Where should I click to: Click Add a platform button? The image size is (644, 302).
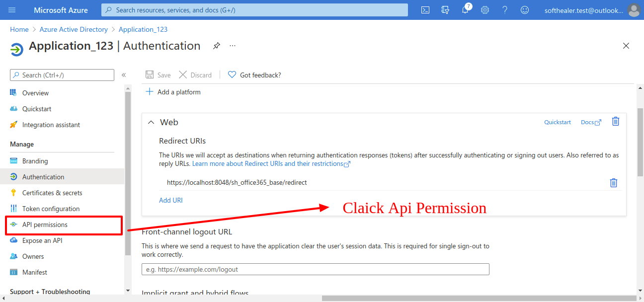(x=173, y=92)
